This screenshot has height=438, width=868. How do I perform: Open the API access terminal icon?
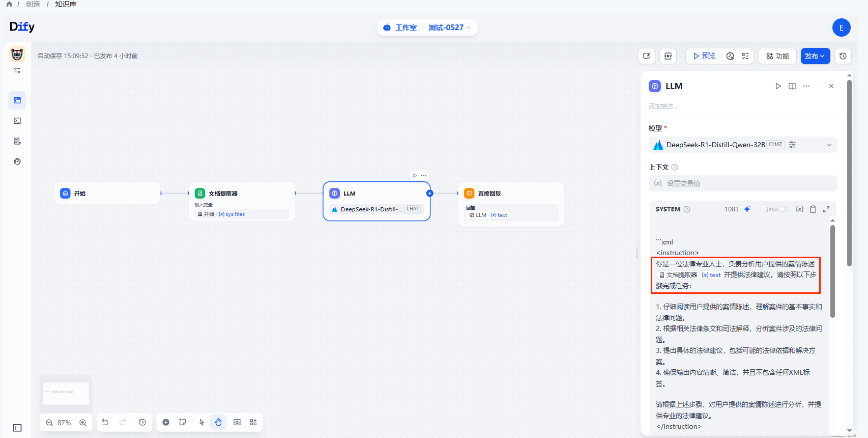tap(17, 121)
